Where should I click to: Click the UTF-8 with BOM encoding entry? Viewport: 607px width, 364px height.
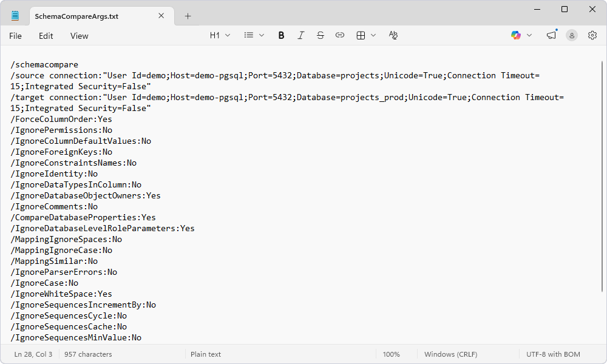[x=553, y=354]
